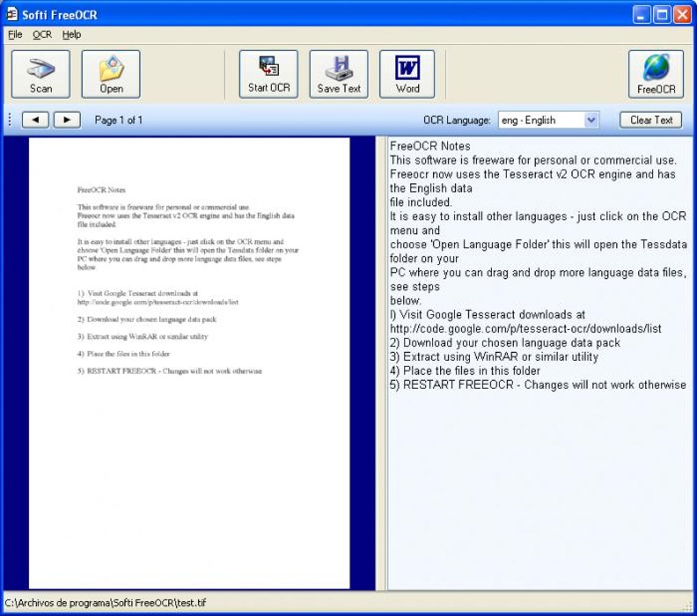Go to the previous page arrow
The height and width of the screenshot is (616, 697).
[35, 120]
